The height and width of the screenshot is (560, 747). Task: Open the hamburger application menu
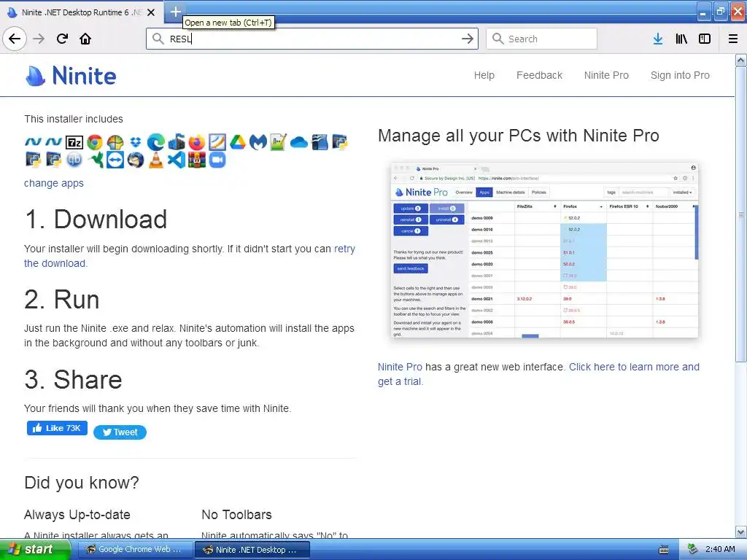(733, 39)
